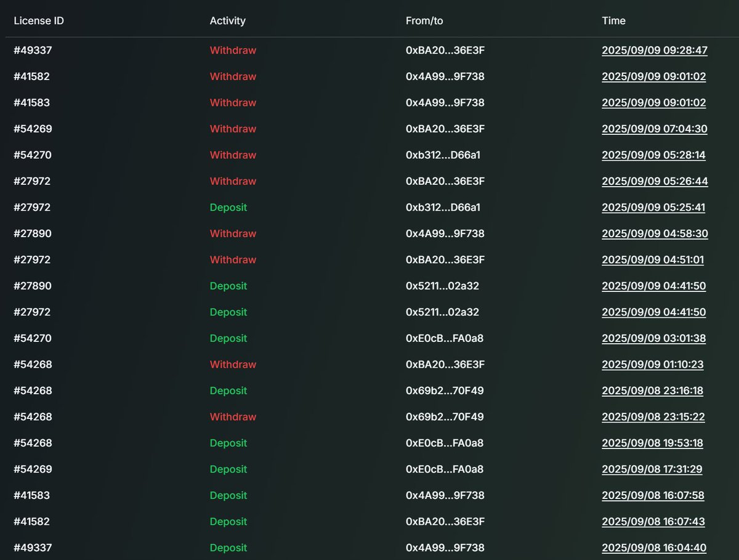
Task: Select license #41582 in the Withdraw row
Action: 31,76
